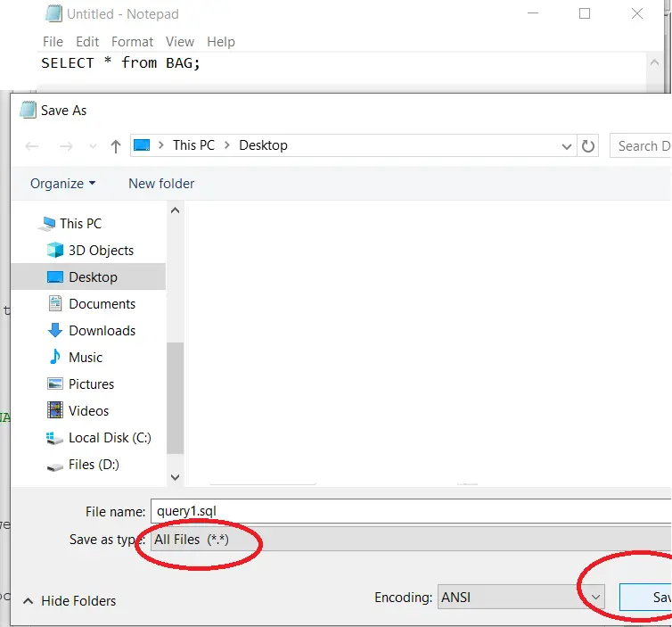Click the navigation pane scrollbar thumb
The height and width of the screenshot is (627, 672).
point(175,398)
